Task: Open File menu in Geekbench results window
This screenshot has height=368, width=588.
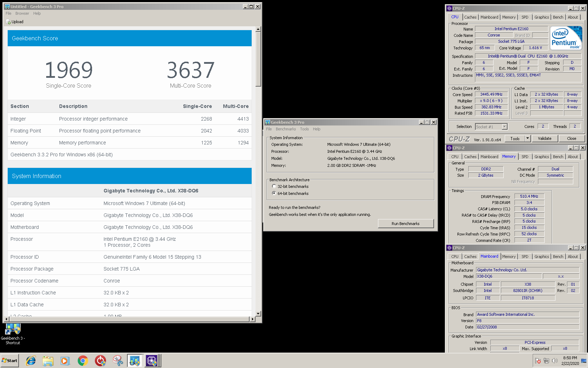Action: click(8, 13)
